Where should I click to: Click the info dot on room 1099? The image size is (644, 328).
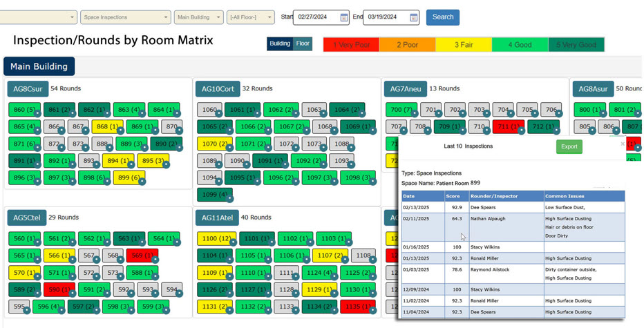229,199
